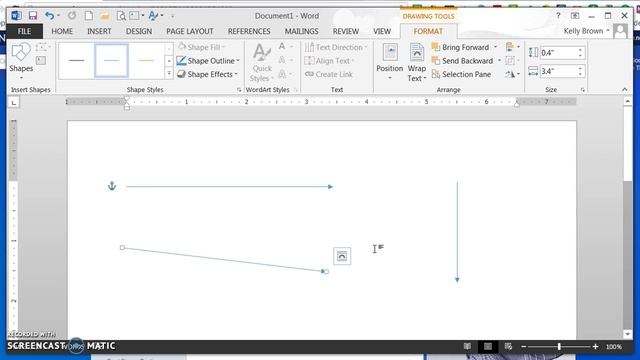The image size is (640, 360).
Task: Click Send Backward button
Action: click(463, 61)
